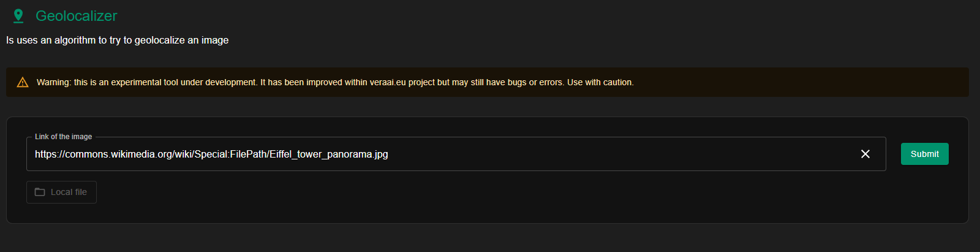Click the 'Link of the image' field label
The height and width of the screenshot is (252, 980).
[63, 137]
